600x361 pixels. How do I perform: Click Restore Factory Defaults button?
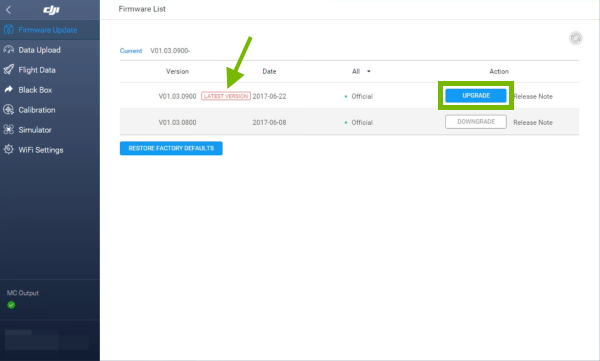[x=171, y=148]
